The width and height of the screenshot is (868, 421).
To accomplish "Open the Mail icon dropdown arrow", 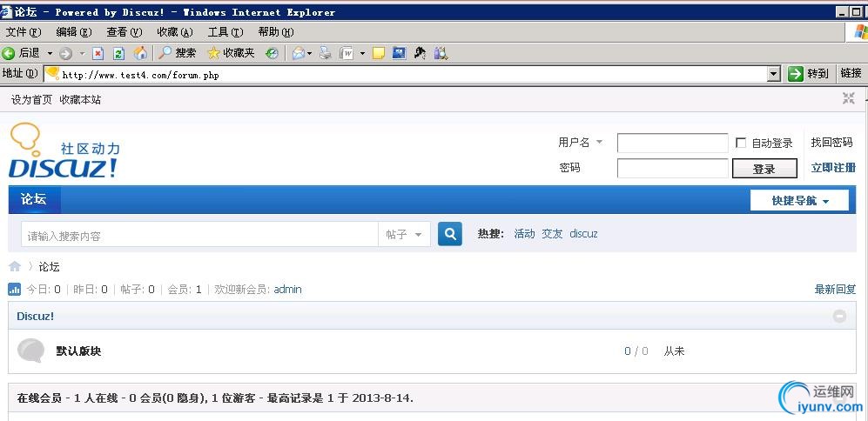I will pos(309,54).
